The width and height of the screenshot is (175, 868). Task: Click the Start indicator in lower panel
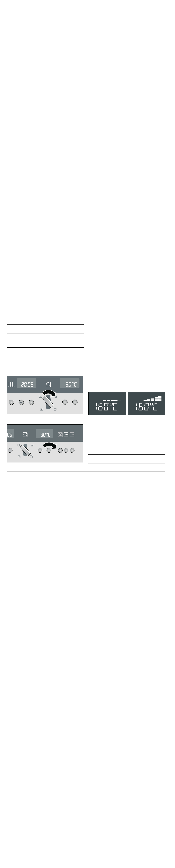66,435
